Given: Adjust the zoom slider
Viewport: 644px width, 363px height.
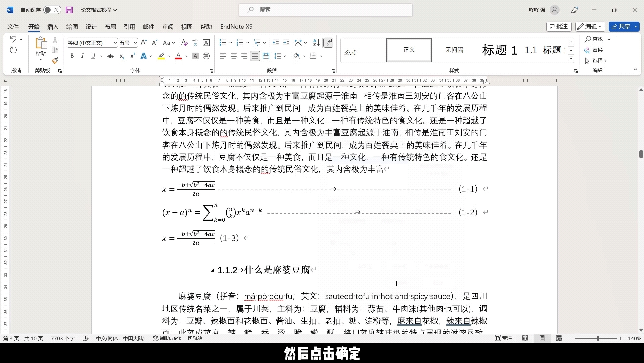Looking at the screenshot, I should (x=598, y=338).
